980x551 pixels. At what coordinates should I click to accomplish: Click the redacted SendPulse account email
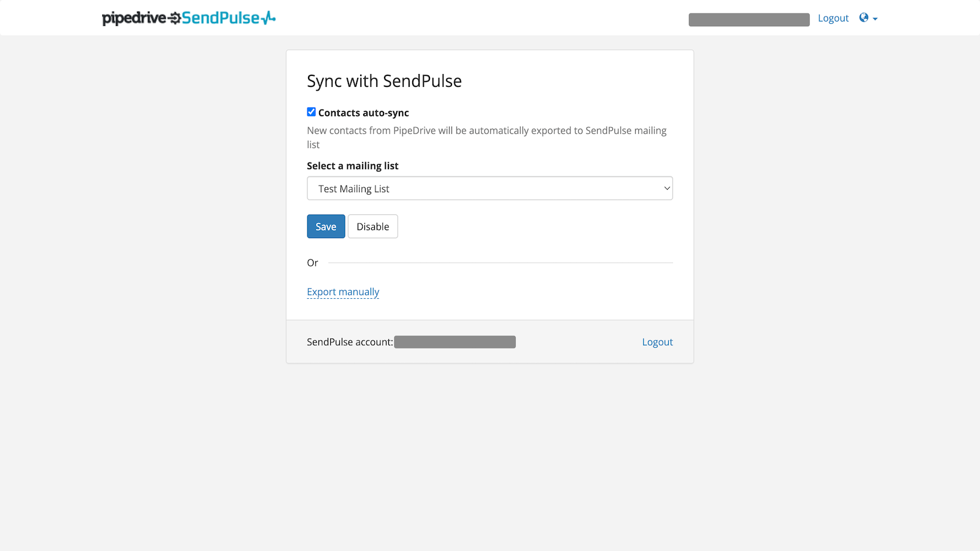pyautogui.click(x=454, y=342)
